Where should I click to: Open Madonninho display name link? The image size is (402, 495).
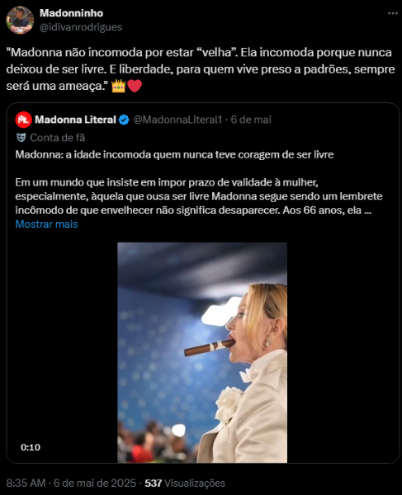click(x=71, y=13)
